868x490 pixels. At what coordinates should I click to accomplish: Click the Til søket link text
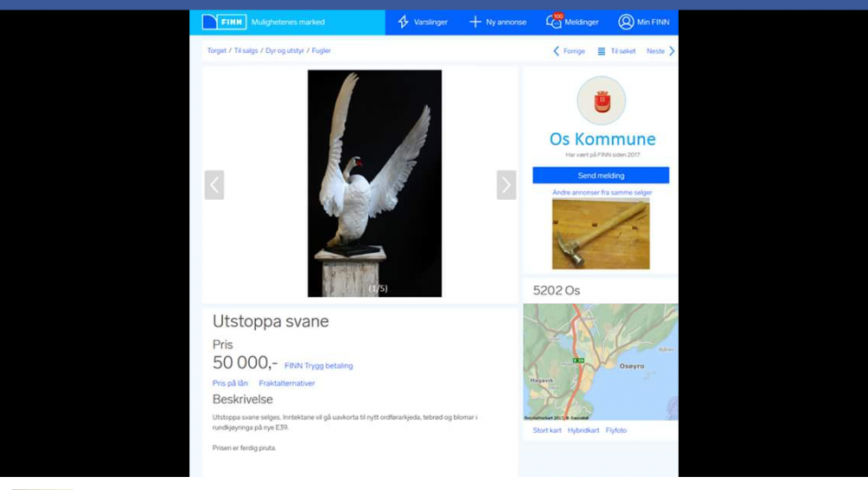622,51
